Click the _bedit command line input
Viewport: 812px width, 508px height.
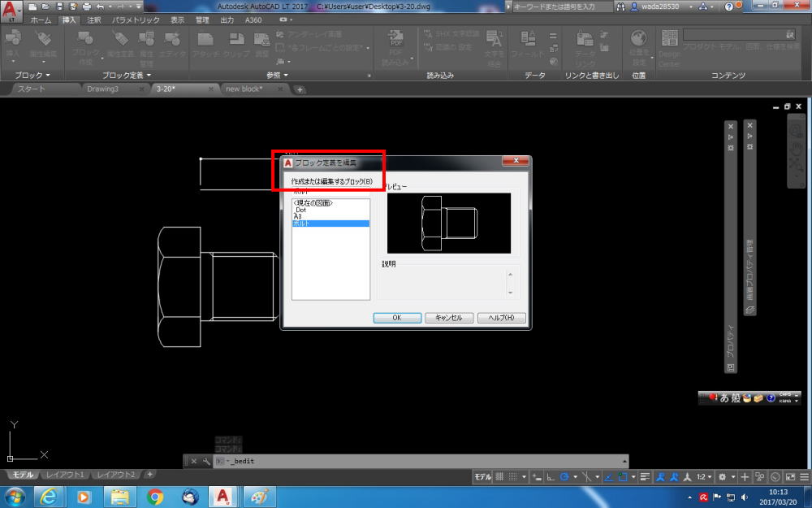(x=422, y=461)
